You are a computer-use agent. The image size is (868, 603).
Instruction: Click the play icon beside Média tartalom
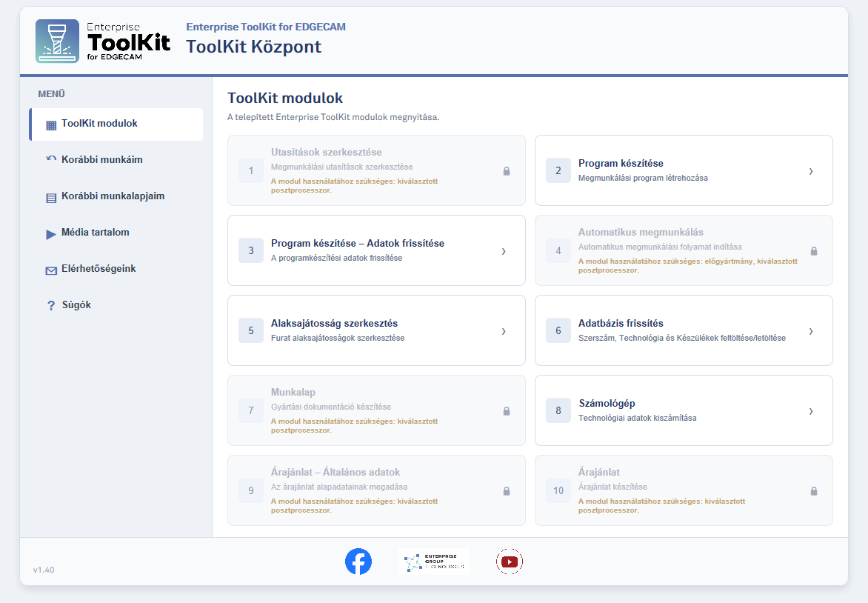pyautogui.click(x=51, y=234)
